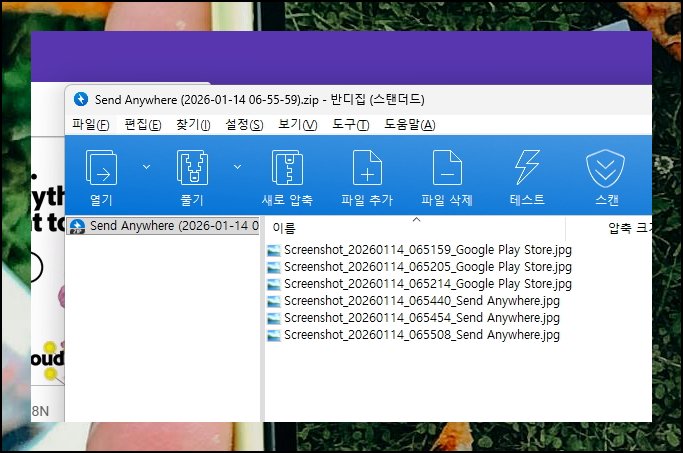Screen dimensions: 683x453
Task: Open the 도움말(A) menu
Action: pyautogui.click(x=409, y=125)
